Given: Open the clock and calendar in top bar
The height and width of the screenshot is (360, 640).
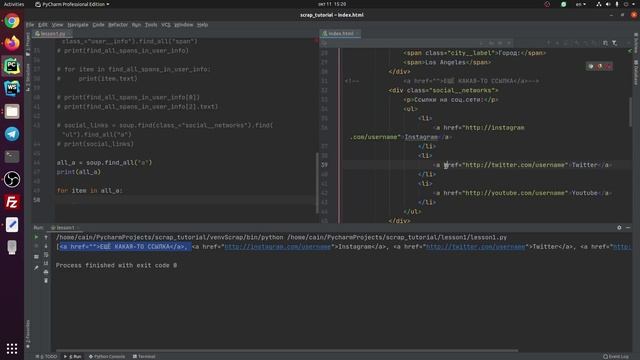Looking at the screenshot, I should click(332, 4).
